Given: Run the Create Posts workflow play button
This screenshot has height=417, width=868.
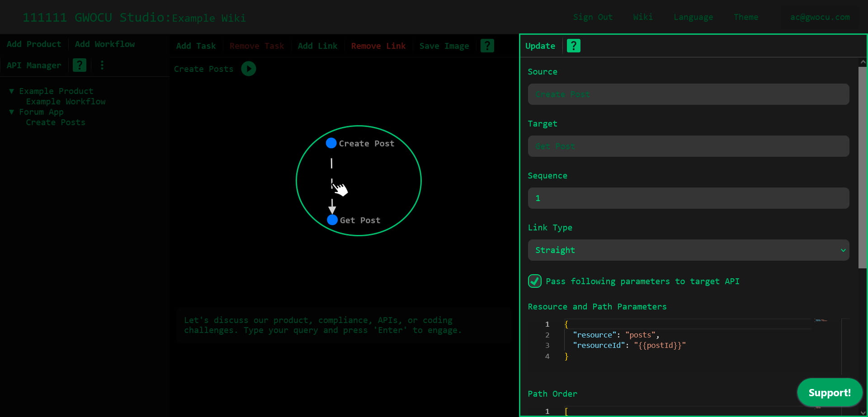Looking at the screenshot, I should pos(248,69).
